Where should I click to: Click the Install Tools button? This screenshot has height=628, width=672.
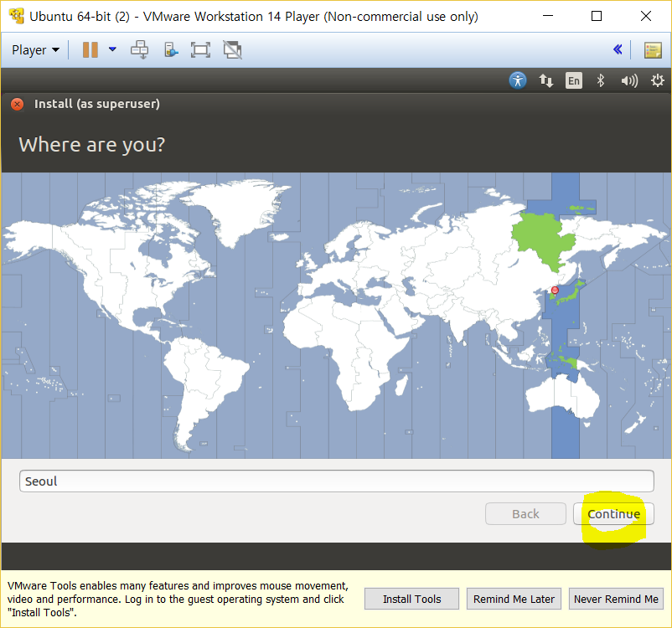tap(412, 599)
